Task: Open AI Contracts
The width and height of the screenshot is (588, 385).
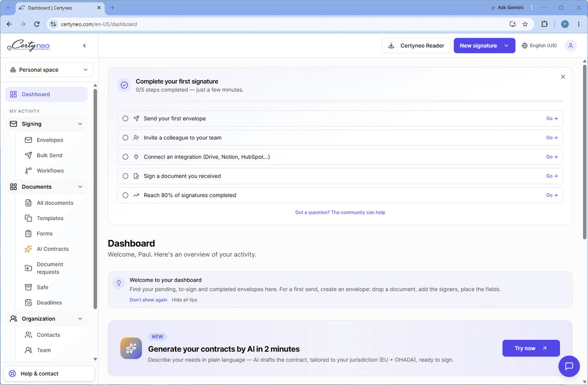Action: (52, 249)
